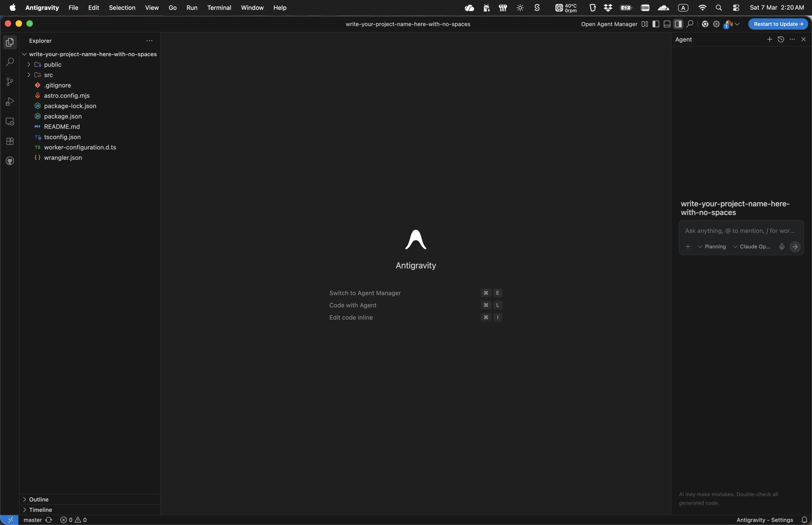
Task: Click the Code with Agent shortcut row
Action: click(415, 305)
